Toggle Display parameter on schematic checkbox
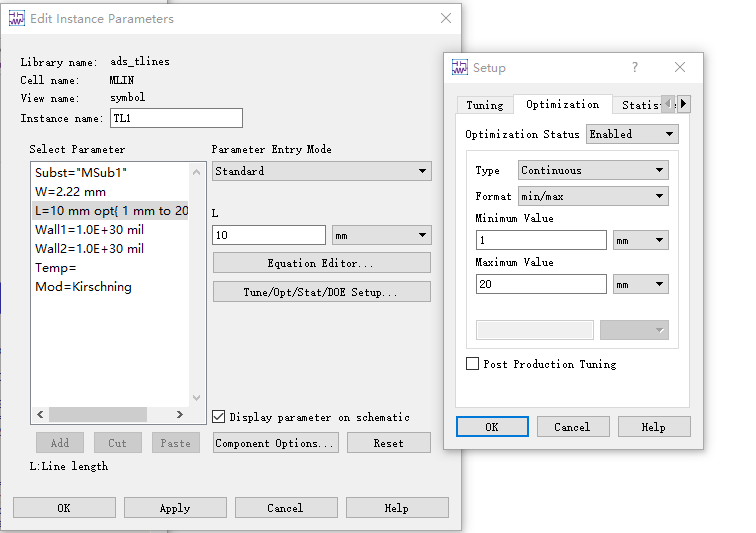The height and width of the screenshot is (533, 756). coord(220,417)
